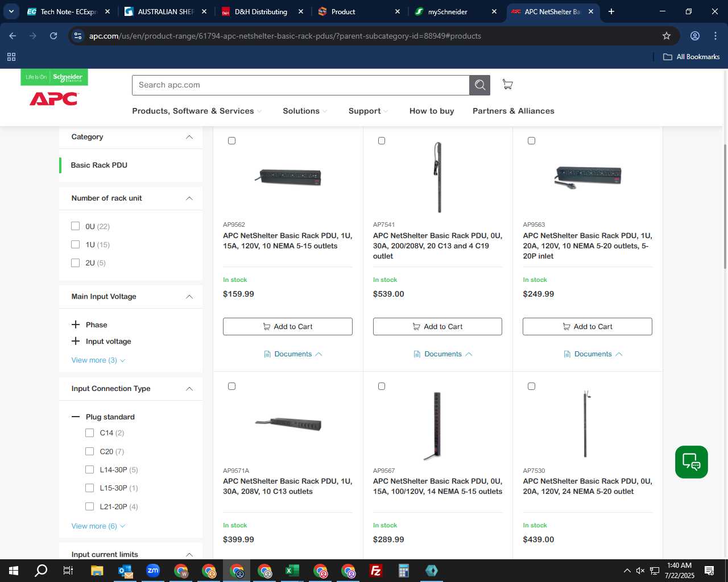Image resolution: width=728 pixels, height=582 pixels.
Task: Add AP9563 to cart
Action: [x=588, y=327]
